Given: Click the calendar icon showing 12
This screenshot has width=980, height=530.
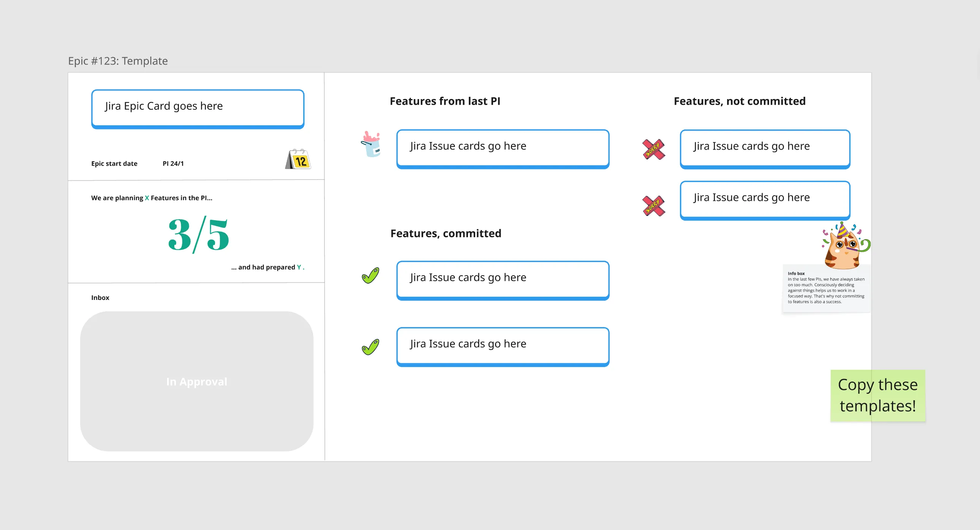Looking at the screenshot, I should 298,159.
